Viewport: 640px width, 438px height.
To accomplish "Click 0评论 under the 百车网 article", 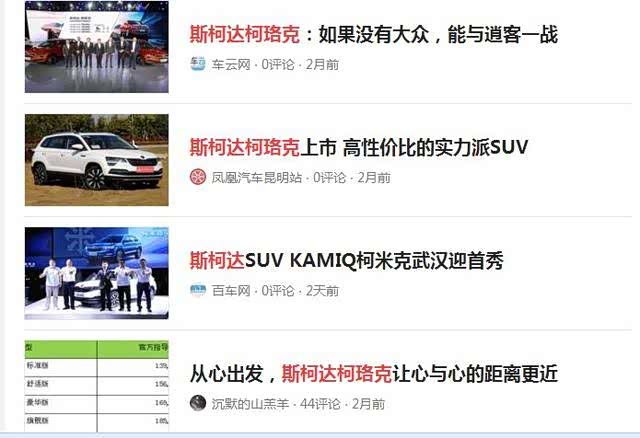I will tap(278, 291).
